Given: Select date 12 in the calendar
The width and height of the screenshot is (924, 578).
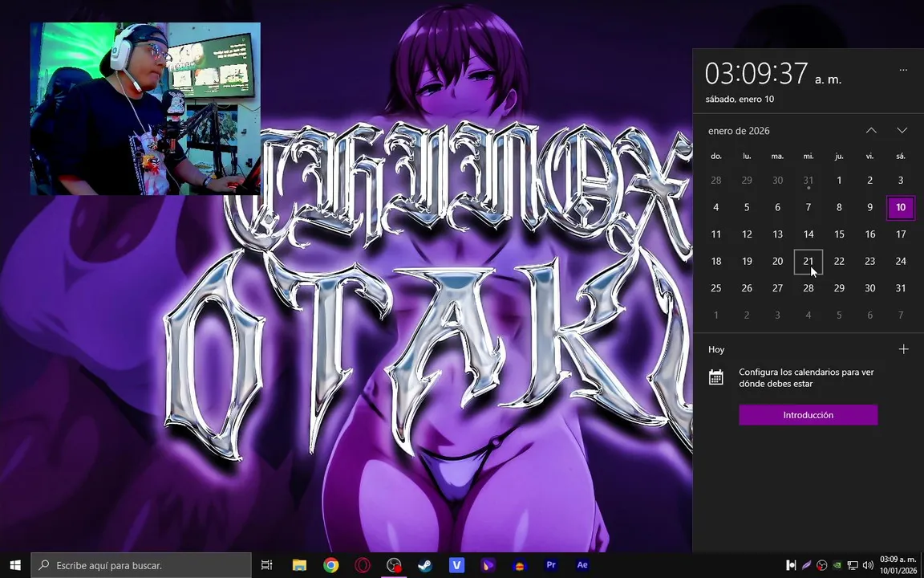Looking at the screenshot, I should [747, 234].
